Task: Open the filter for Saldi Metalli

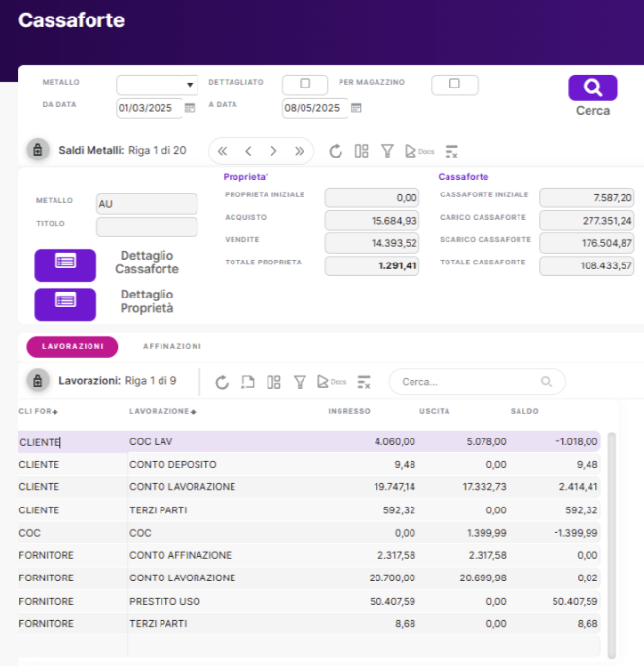Action: (x=387, y=151)
